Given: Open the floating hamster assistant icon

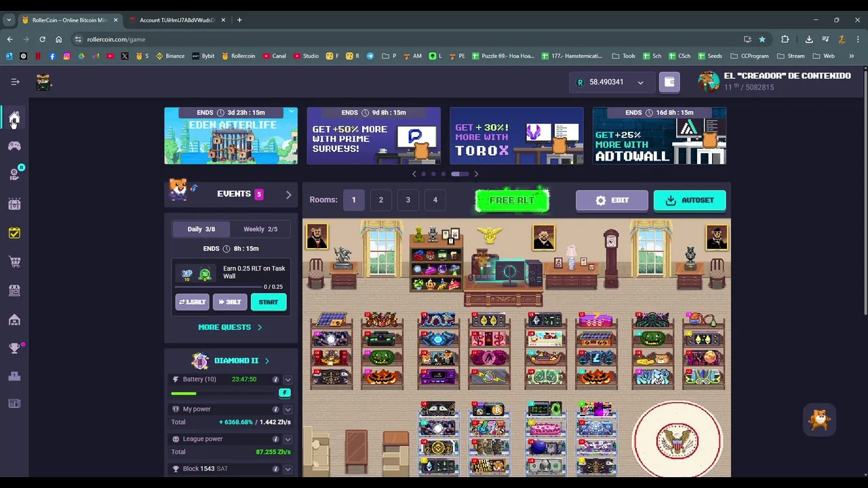Looking at the screenshot, I should point(820,420).
